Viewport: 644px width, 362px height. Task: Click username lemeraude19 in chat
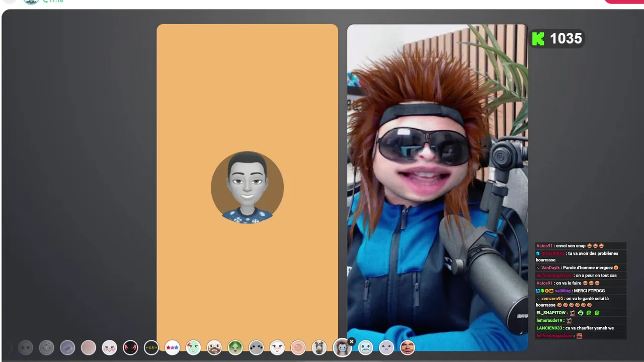[549, 320]
